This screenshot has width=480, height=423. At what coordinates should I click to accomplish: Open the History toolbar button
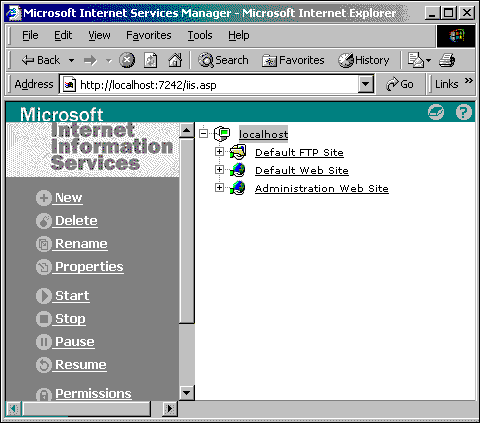(x=364, y=60)
